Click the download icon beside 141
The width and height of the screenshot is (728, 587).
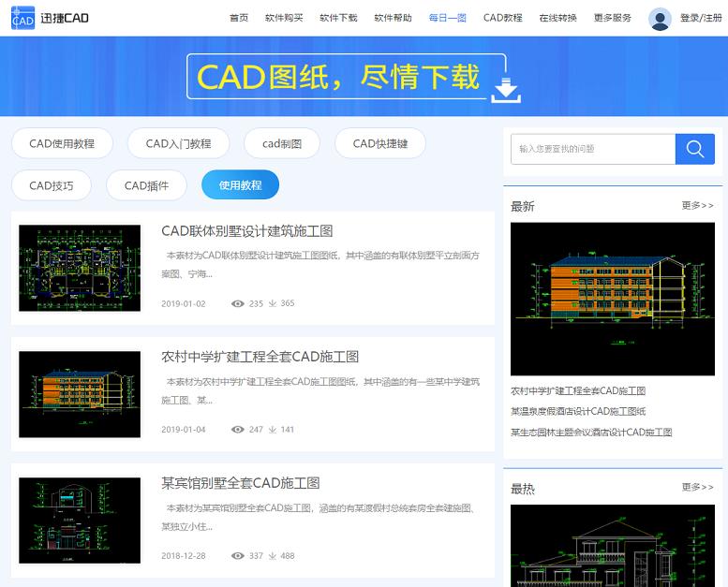click(x=273, y=430)
